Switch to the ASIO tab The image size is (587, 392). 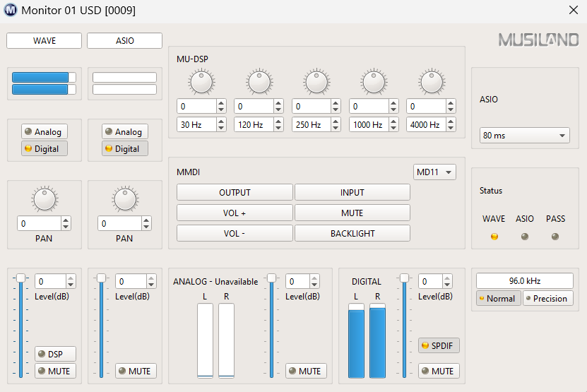pos(124,41)
